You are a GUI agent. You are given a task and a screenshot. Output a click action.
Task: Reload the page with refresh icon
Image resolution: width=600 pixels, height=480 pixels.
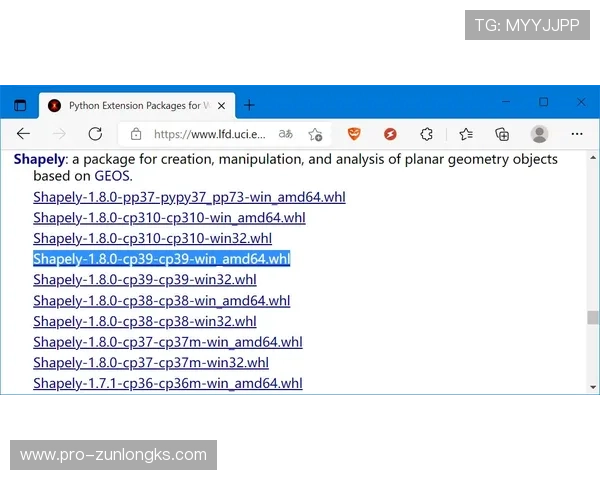pyautogui.click(x=95, y=134)
